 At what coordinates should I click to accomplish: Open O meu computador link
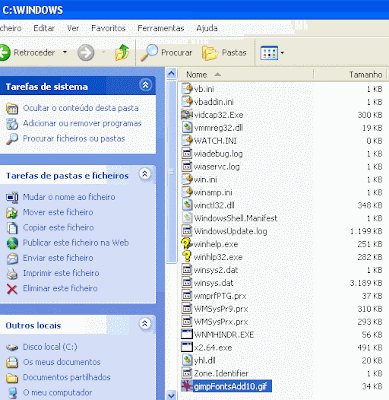(x=57, y=393)
